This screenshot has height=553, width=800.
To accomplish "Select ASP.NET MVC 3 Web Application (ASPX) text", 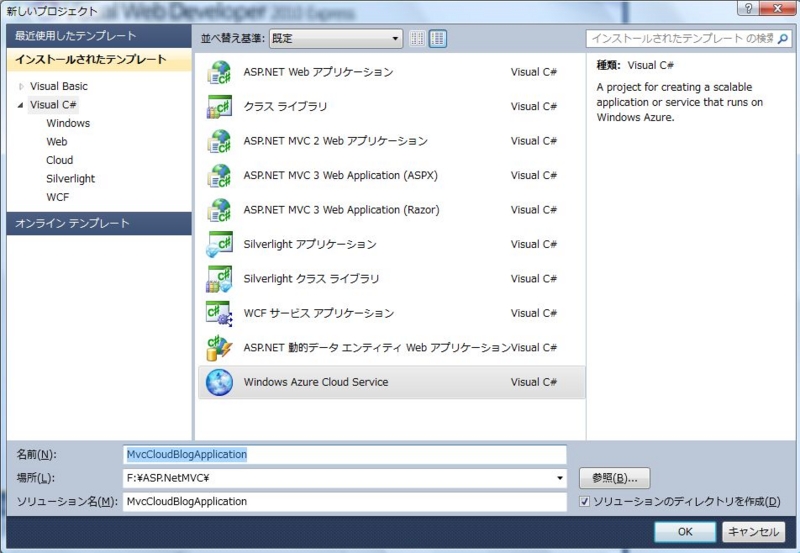I will [x=340, y=175].
